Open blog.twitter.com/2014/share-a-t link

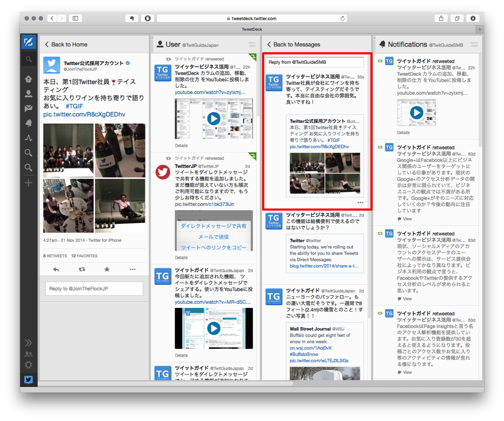coord(324,266)
